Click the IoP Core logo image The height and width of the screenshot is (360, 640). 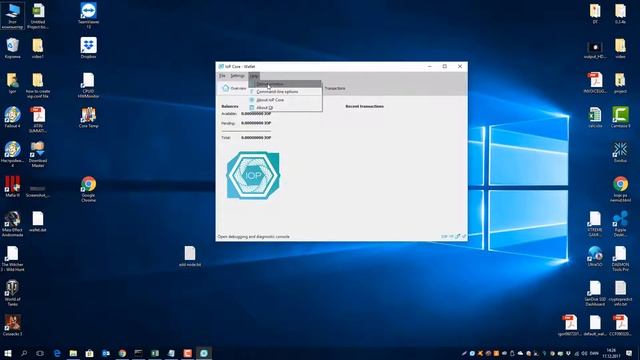click(253, 175)
